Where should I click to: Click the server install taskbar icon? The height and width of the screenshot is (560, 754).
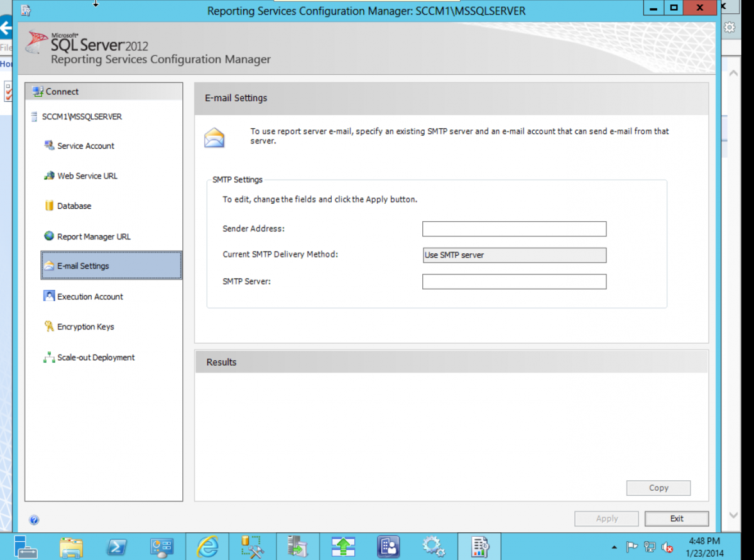click(x=298, y=547)
